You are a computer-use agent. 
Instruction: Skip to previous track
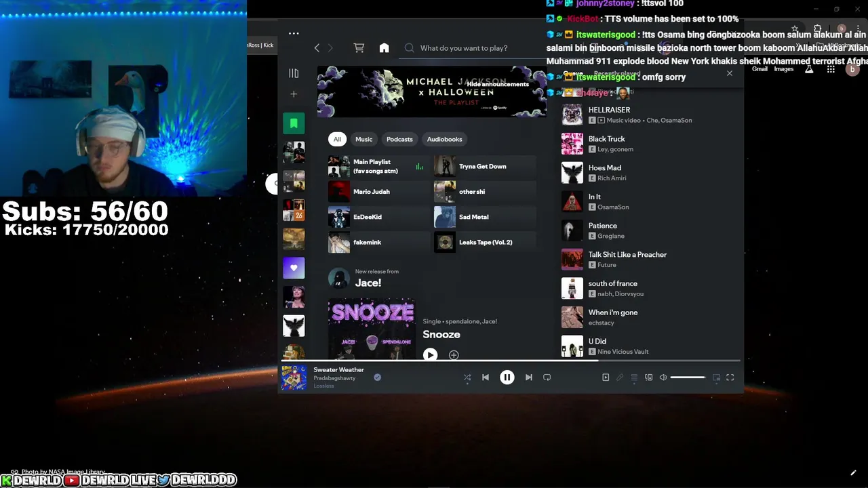coord(486,378)
